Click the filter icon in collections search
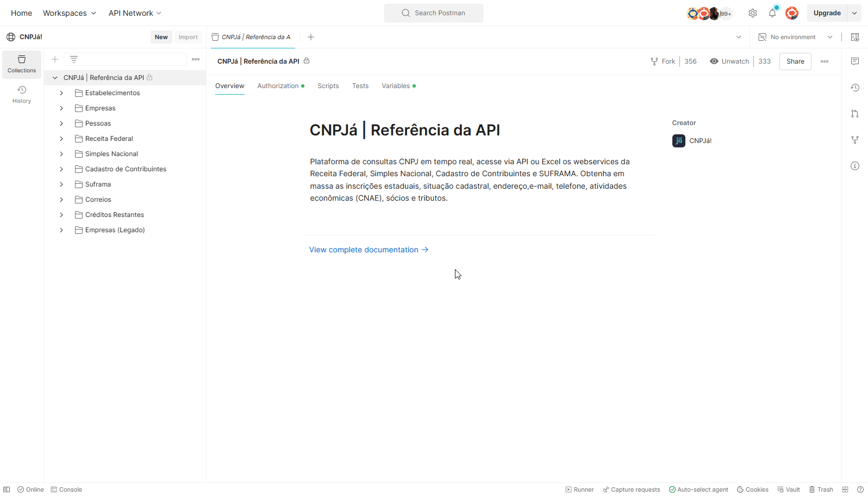 point(74,59)
